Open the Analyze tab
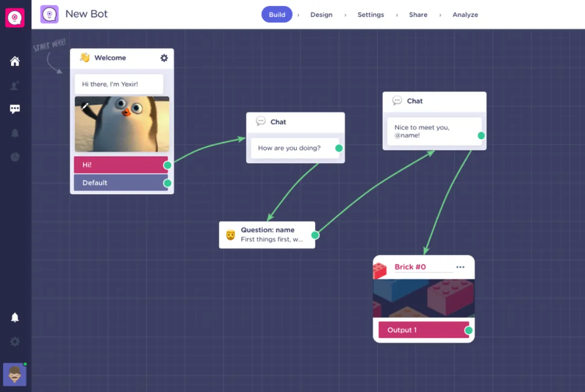 (465, 15)
